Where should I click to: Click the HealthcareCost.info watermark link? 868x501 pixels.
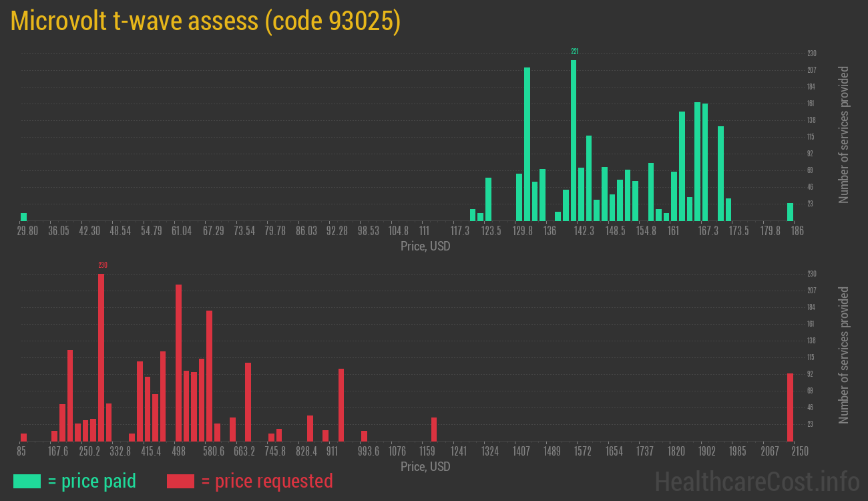[x=756, y=481]
